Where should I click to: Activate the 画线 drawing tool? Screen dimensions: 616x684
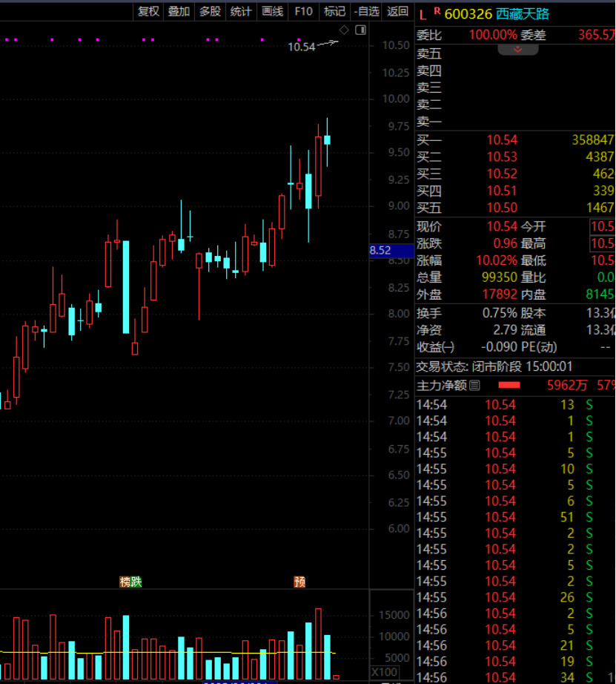click(273, 11)
